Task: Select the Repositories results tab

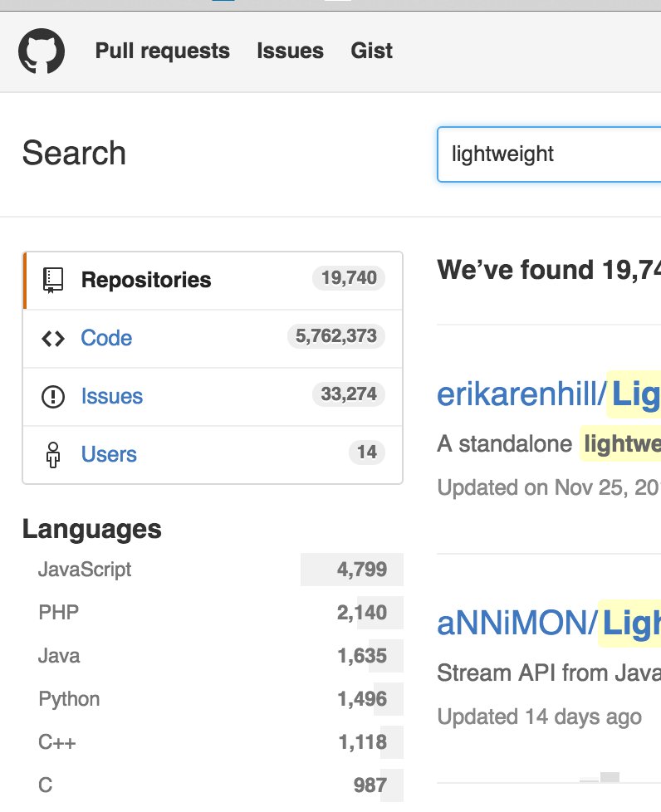Action: click(x=213, y=281)
